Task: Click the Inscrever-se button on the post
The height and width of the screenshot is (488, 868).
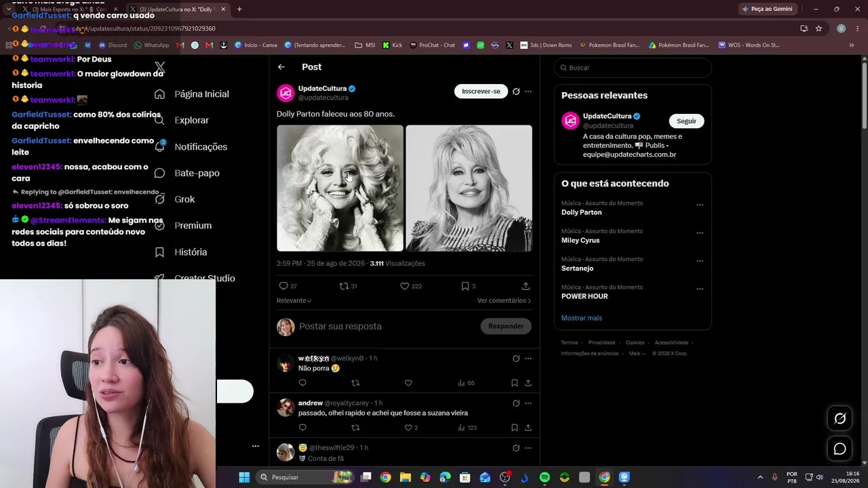Action: click(481, 91)
